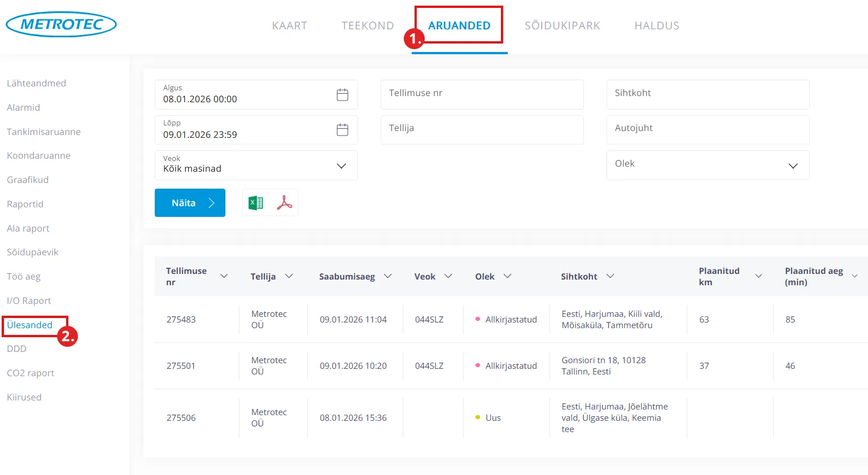Image resolution: width=868 pixels, height=475 pixels.
Task: Focus the Autojuht text field
Action: point(708,129)
